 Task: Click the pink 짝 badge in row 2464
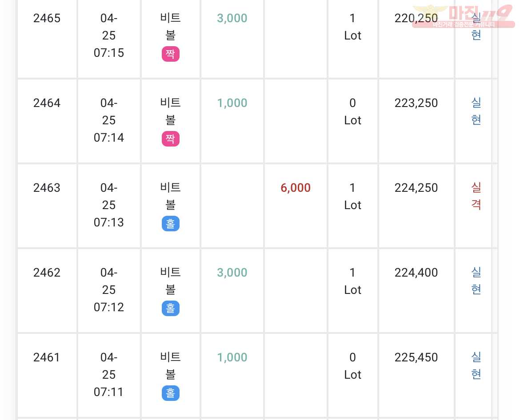(171, 139)
